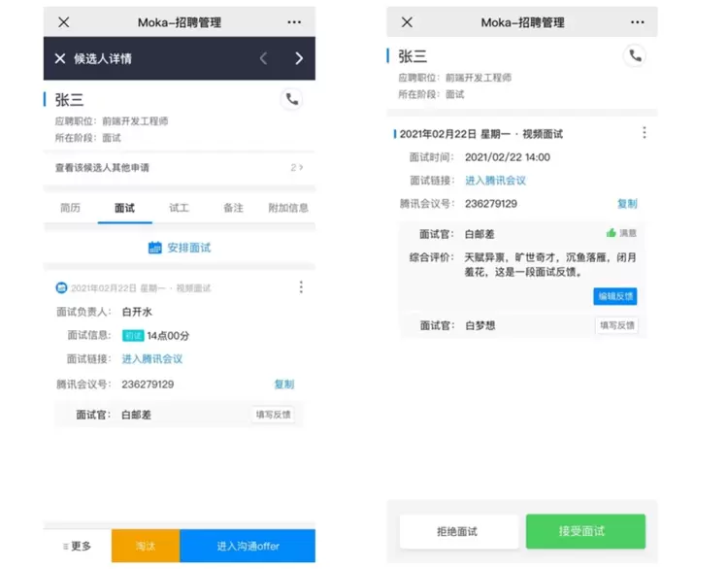Tap the phone call icon in left panel
This screenshot has width=728, height=569.
(291, 99)
